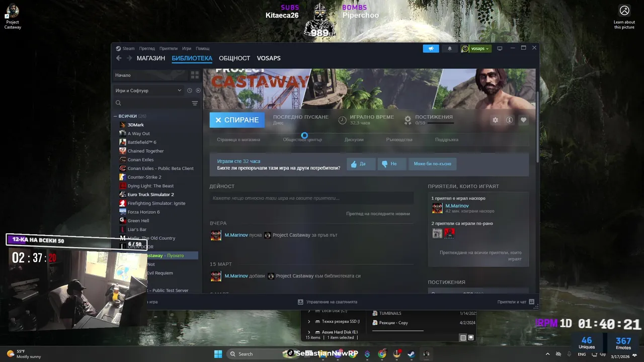Switch to ОБЩНОСТ tab

click(234, 58)
